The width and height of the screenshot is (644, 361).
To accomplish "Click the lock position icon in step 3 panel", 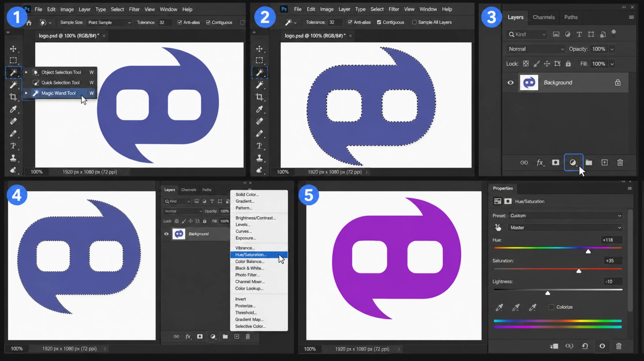I will [x=547, y=64].
